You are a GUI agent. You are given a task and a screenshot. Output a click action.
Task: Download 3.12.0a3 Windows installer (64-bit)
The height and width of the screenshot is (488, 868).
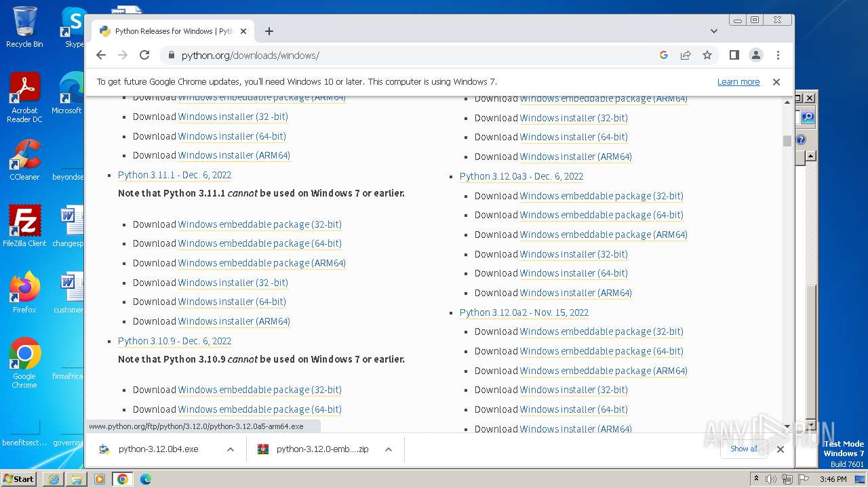[x=574, y=273]
